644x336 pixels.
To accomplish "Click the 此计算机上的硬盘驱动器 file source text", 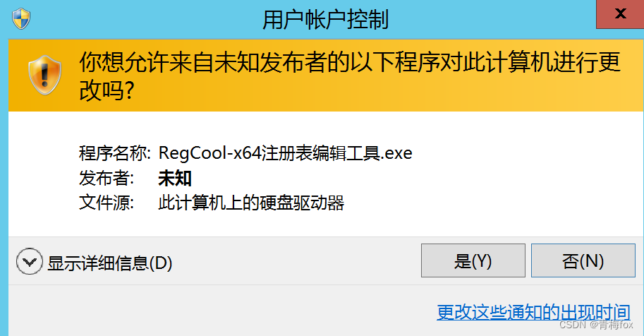I will [251, 203].
